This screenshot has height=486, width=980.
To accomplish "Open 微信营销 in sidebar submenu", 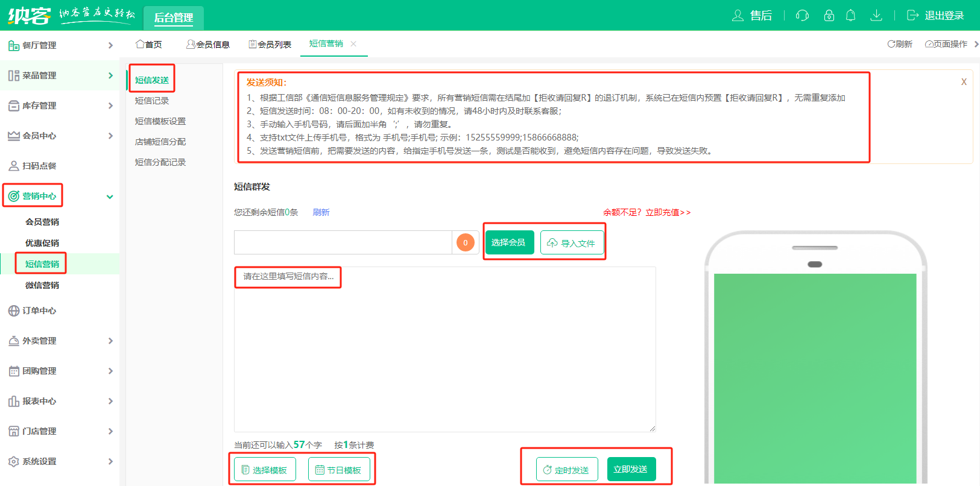I will coord(42,285).
